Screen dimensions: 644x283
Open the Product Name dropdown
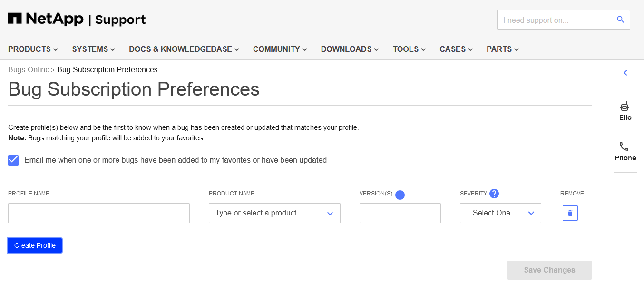(x=274, y=213)
